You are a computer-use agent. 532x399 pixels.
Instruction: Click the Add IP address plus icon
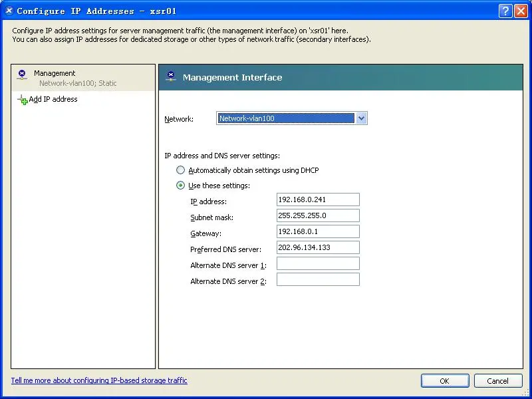pos(23,100)
